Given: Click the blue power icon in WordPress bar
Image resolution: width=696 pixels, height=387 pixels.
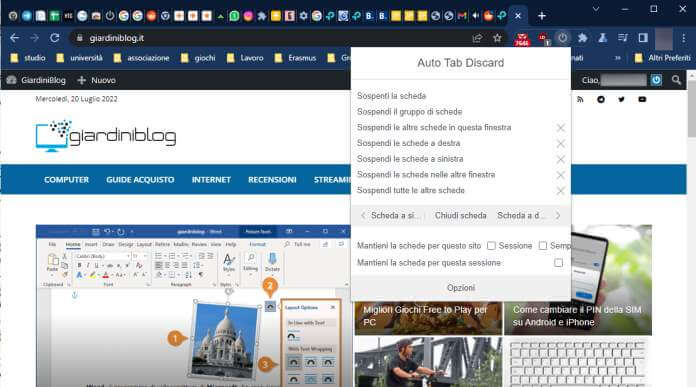Looking at the screenshot, I should pyautogui.click(x=656, y=80).
